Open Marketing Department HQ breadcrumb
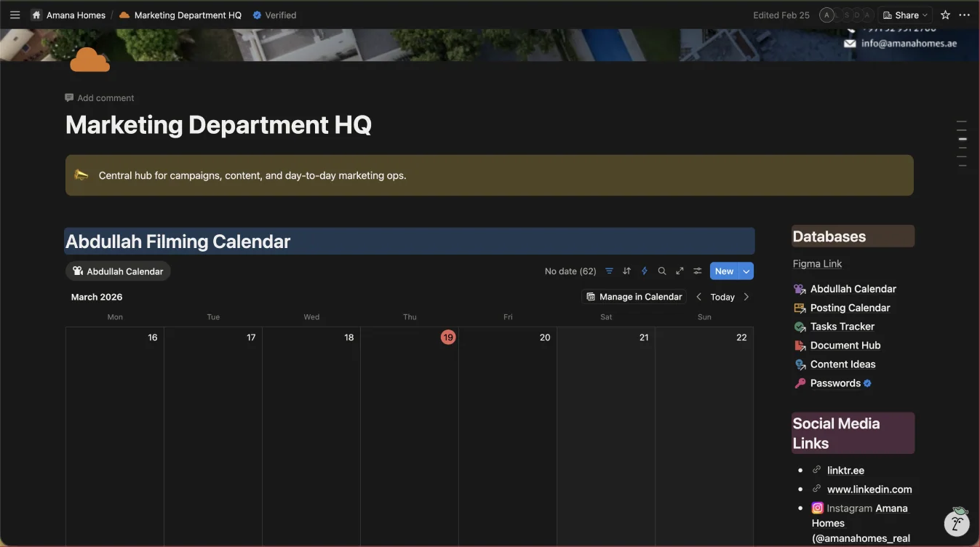This screenshot has height=547, width=980. click(188, 15)
